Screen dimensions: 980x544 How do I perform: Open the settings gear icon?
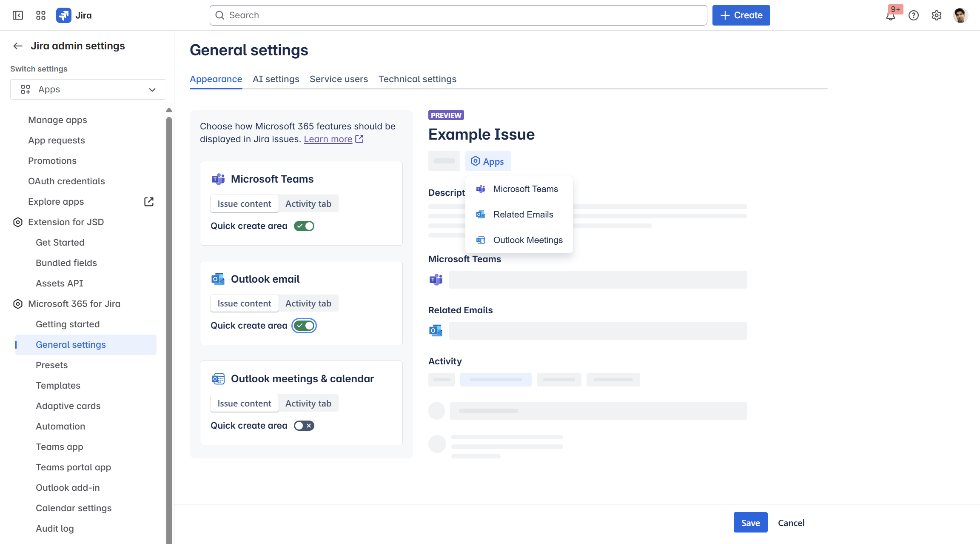(x=937, y=15)
